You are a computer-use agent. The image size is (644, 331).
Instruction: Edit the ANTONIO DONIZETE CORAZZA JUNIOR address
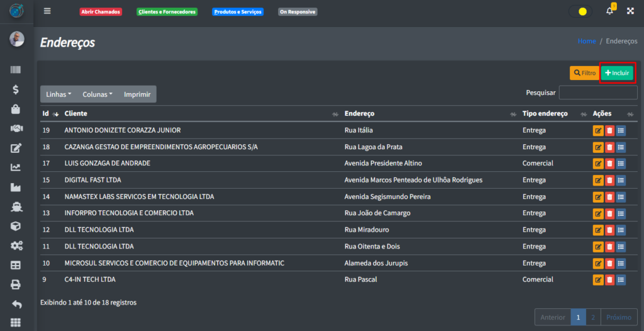pos(598,130)
